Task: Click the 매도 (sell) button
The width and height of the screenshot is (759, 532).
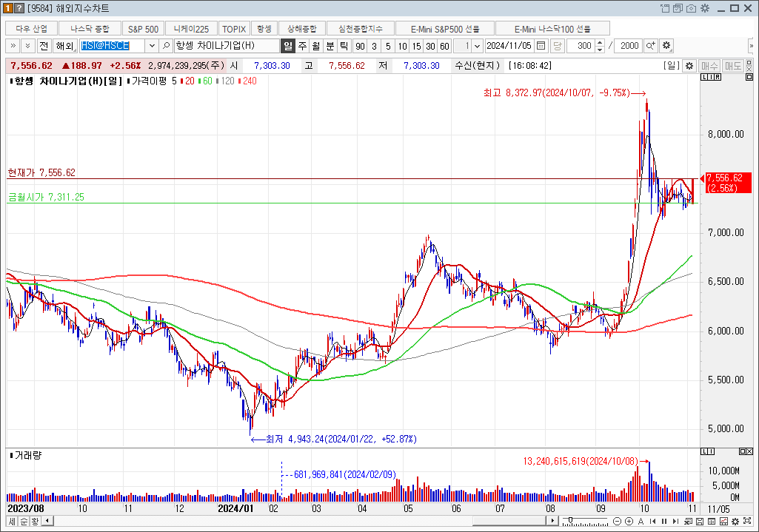Action: 733,66
